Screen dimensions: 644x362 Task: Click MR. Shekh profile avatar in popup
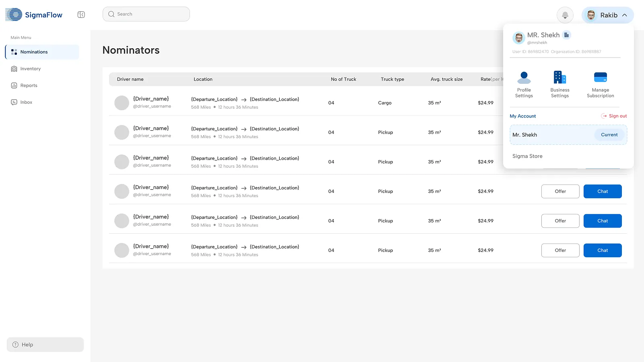point(518,38)
